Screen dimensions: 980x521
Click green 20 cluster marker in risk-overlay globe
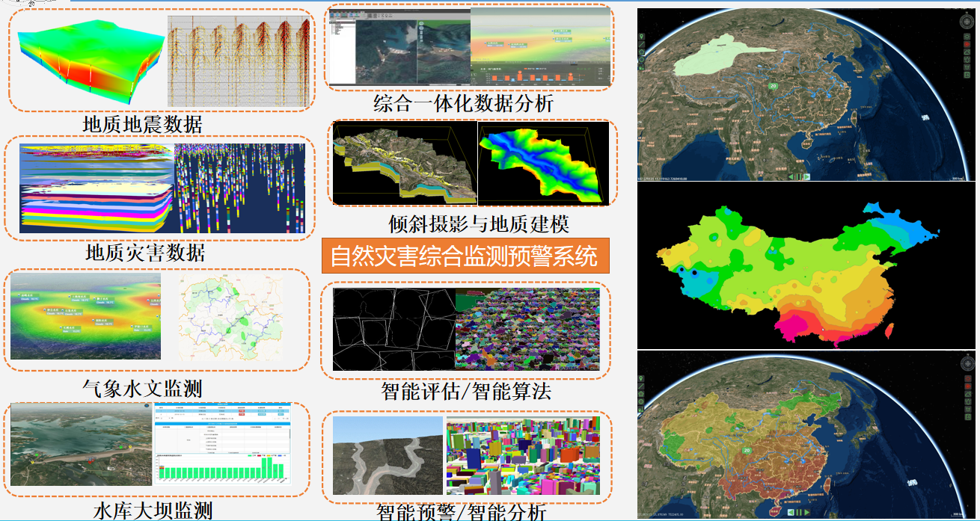[x=747, y=451]
